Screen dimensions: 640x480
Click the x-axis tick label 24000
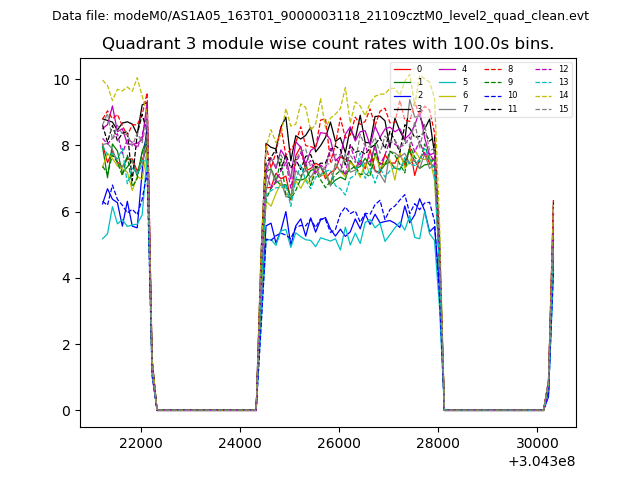(240, 442)
